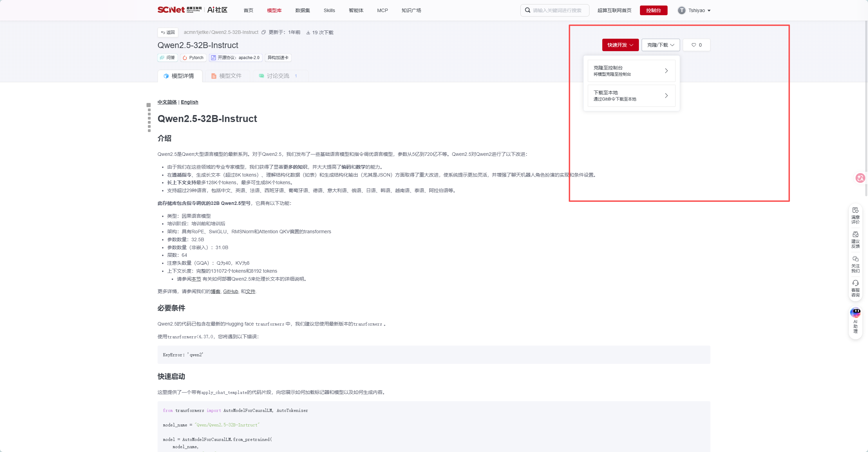Open 满意评价 satisfaction survey icon
Image resolution: width=868 pixels, height=452 pixels.
coord(856,216)
